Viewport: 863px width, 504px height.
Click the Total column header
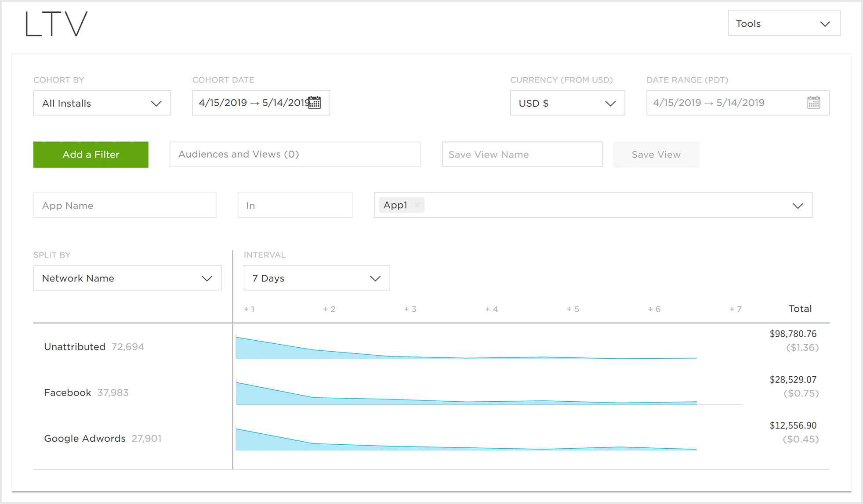(800, 309)
